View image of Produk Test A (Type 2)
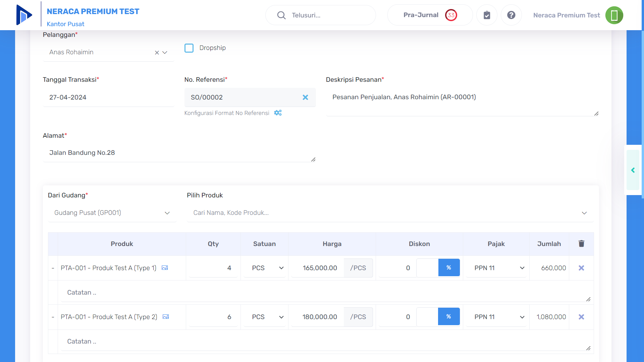The width and height of the screenshot is (644, 362). [x=166, y=317]
